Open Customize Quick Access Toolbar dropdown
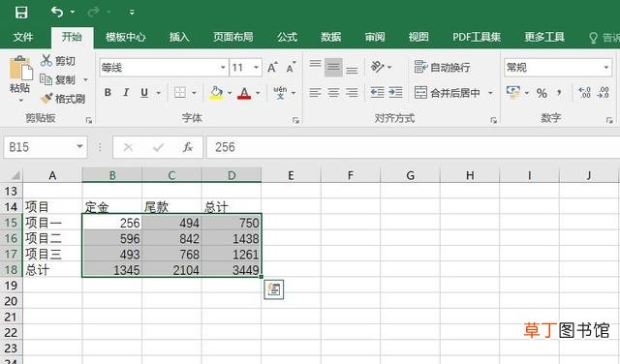This screenshot has height=364, width=620. coord(132,13)
